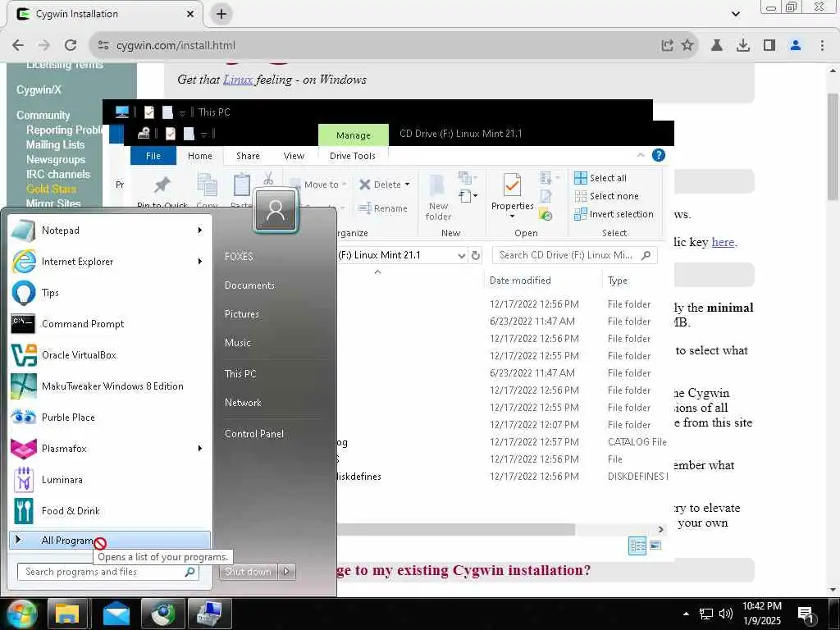Open the public key 'here' link
Image resolution: width=840 pixels, height=630 pixels.
pos(723,242)
